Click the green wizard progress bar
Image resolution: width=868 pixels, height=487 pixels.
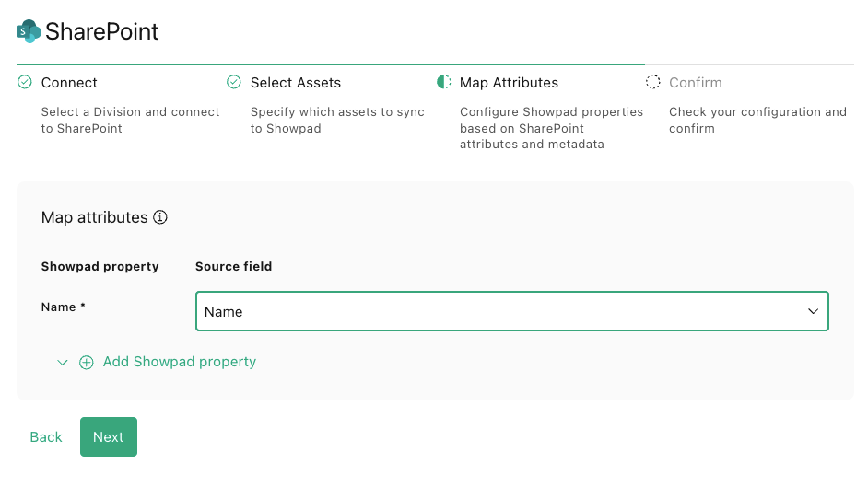point(331,64)
